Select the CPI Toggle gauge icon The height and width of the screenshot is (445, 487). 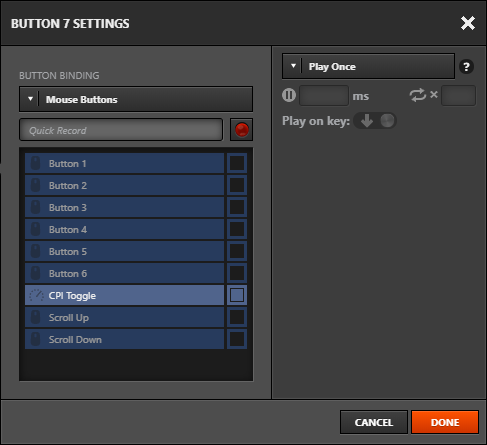pyautogui.click(x=36, y=295)
